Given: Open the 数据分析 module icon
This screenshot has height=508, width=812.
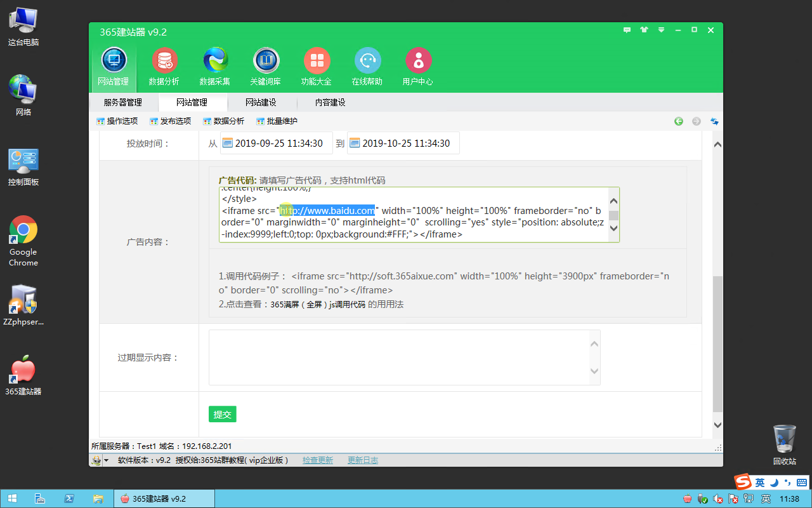Looking at the screenshot, I should click(x=164, y=67).
